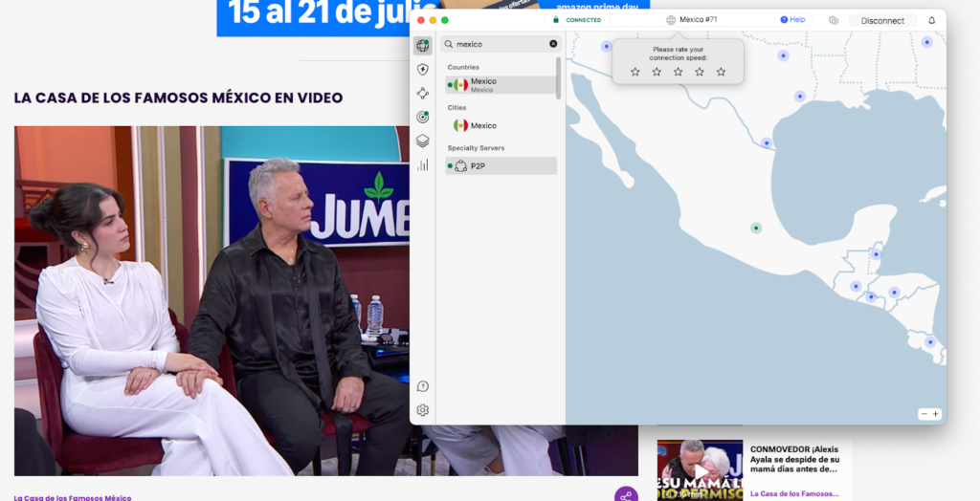Close the NordVPN window with red button
Screen dimensions: 980x501
(x=421, y=20)
